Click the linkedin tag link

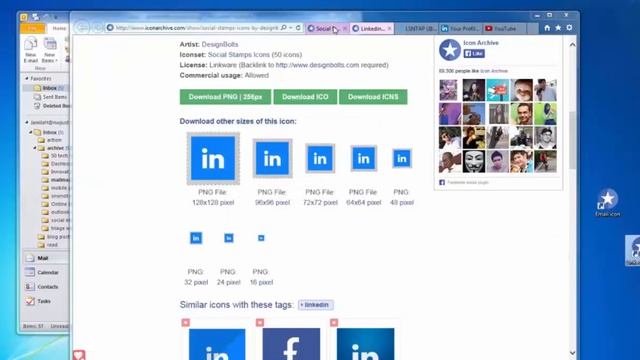tap(316, 305)
